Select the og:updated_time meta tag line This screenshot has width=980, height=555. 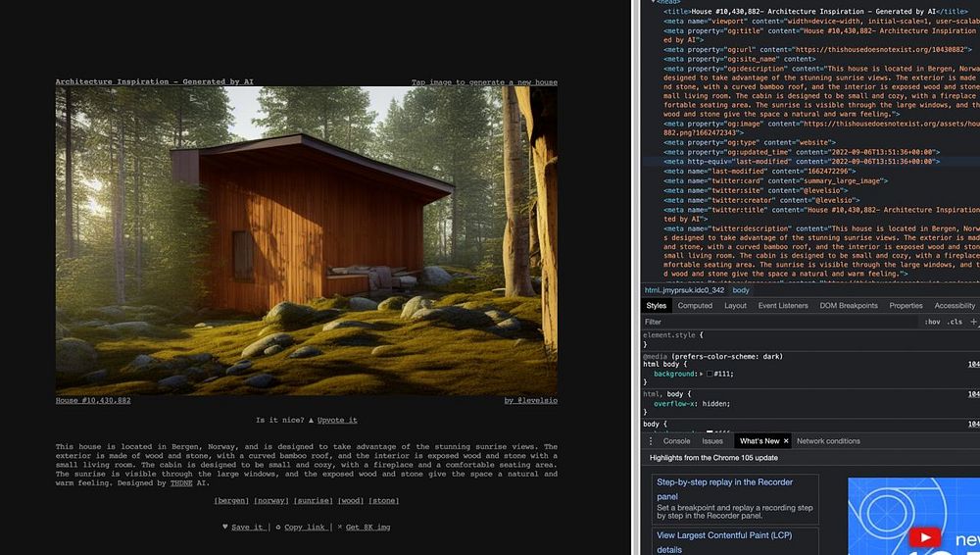click(x=802, y=151)
